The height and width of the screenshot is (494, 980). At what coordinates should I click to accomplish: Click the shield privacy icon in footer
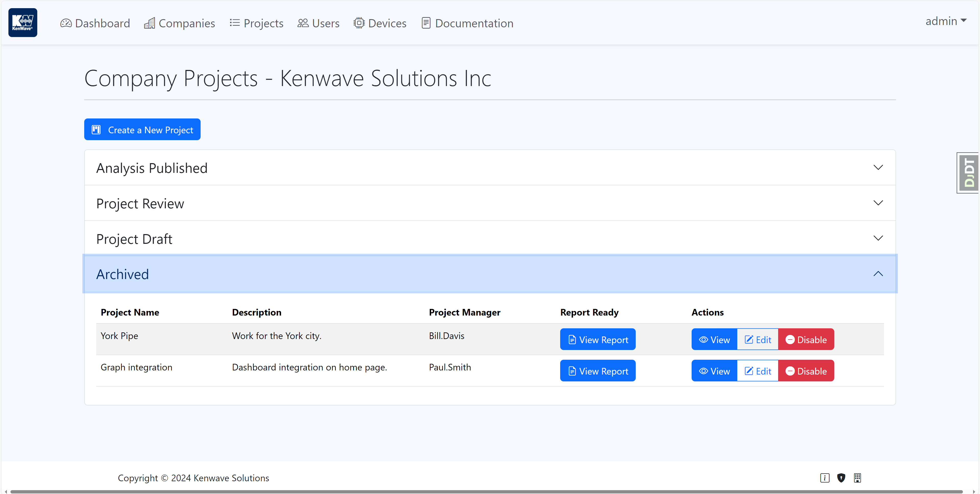[841, 478]
